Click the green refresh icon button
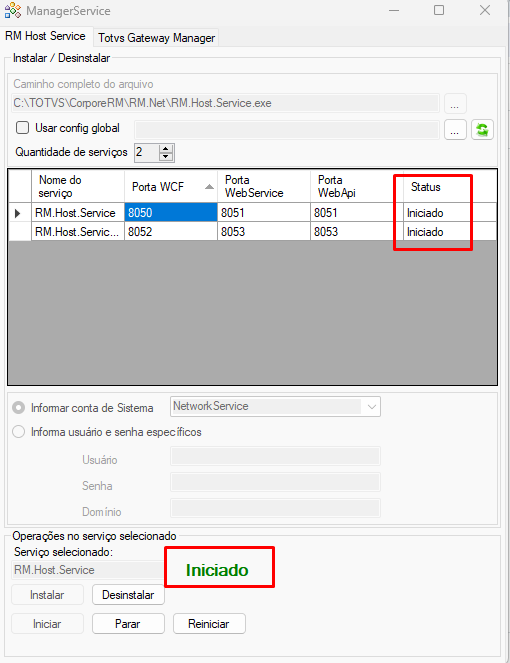This screenshot has width=510, height=663. pos(482,129)
